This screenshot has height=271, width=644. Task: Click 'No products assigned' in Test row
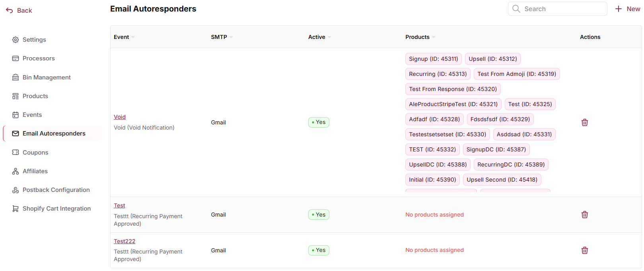coord(434,215)
